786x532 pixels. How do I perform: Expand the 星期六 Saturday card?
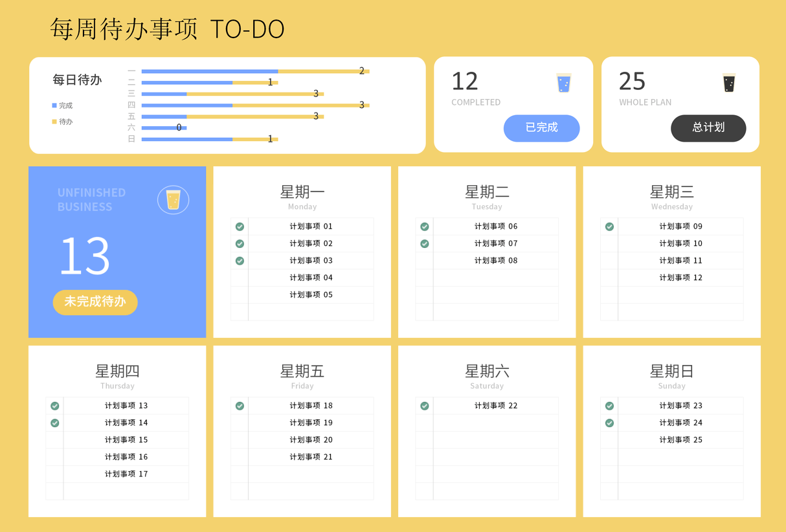pyautogui.click(x=487, y=371)
